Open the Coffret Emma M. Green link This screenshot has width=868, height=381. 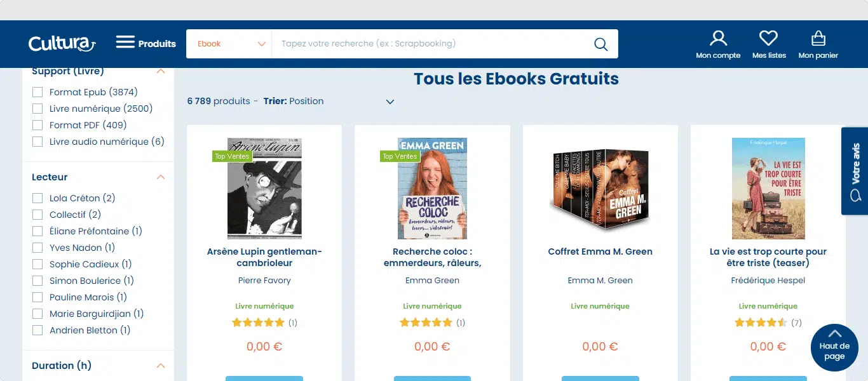pos(600,251)
